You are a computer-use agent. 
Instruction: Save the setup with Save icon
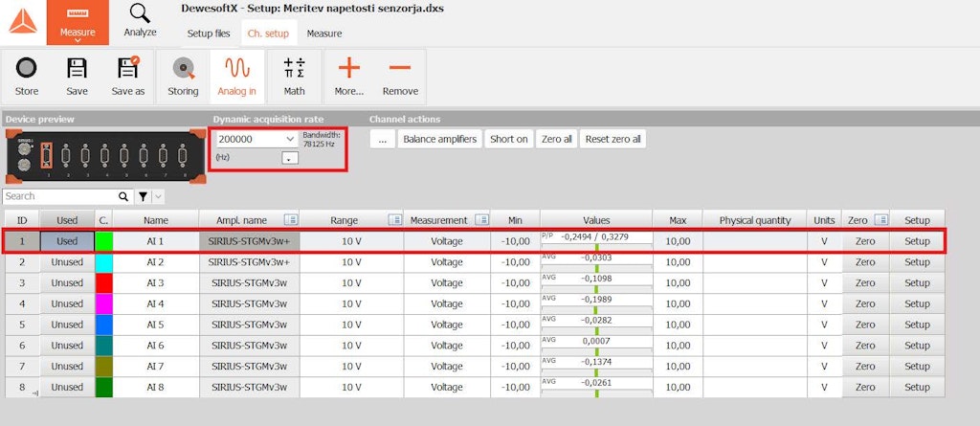point(77,77)
